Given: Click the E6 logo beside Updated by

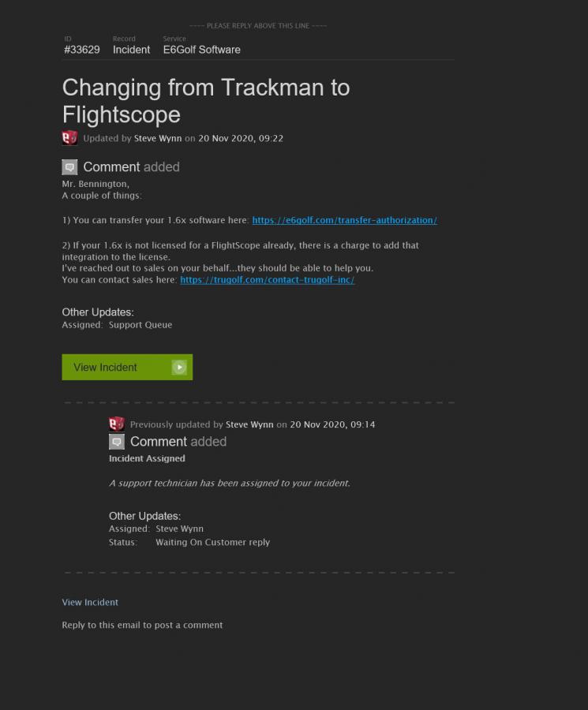Looking at the screenshot, I should coord(69,137).
